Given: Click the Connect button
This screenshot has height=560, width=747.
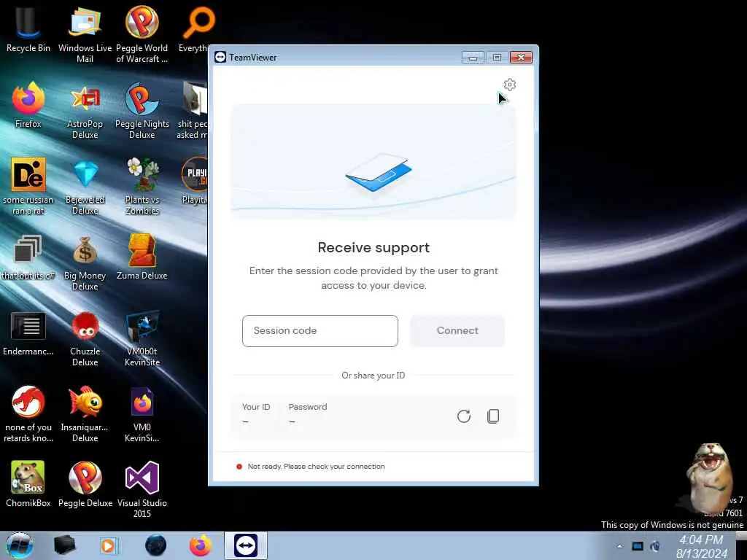Looking at the screenshot, I should point(457,330).
